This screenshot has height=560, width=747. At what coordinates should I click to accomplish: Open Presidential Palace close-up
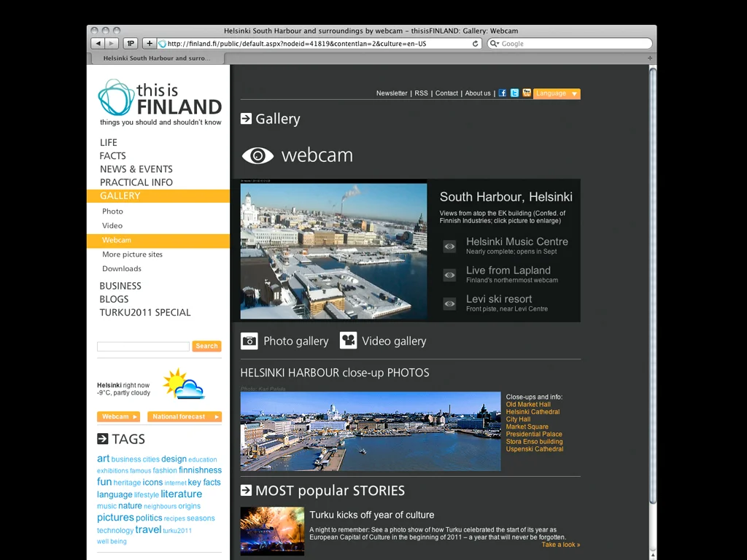coord(534,435)
